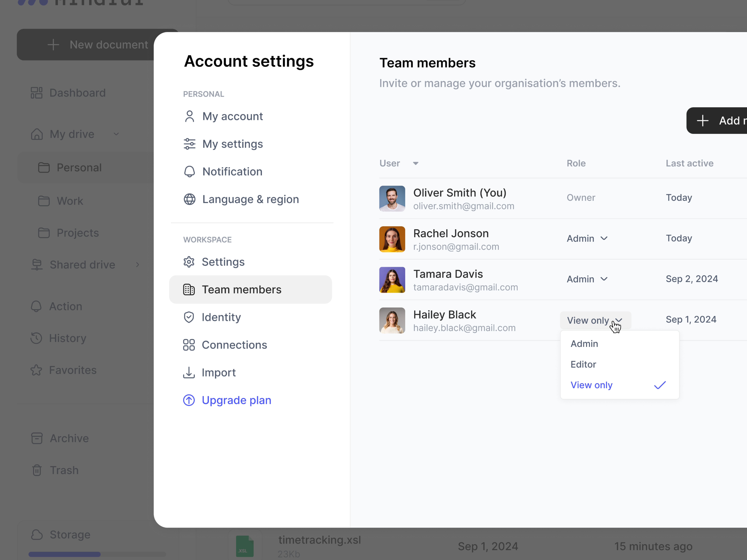The height and width of the screenshot is (560, 747).
Task: Click Tamara Davis's avatar photo
Action: pyautogui.click(x=392, y=280)
